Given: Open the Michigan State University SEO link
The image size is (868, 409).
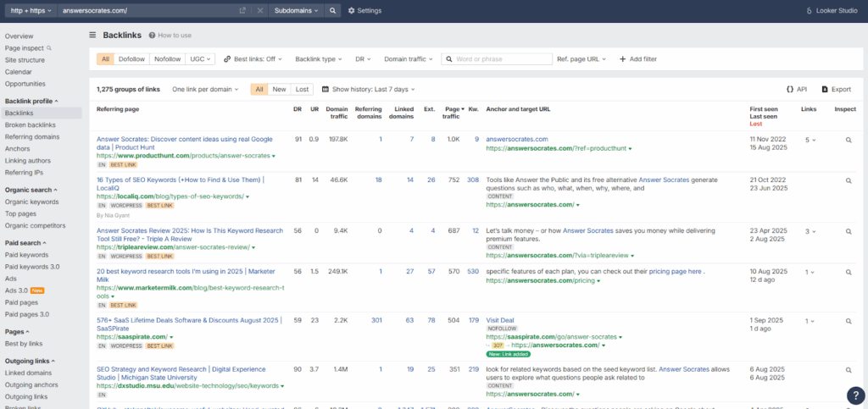Looking at the screenshot, I should (x=181, y=373).
